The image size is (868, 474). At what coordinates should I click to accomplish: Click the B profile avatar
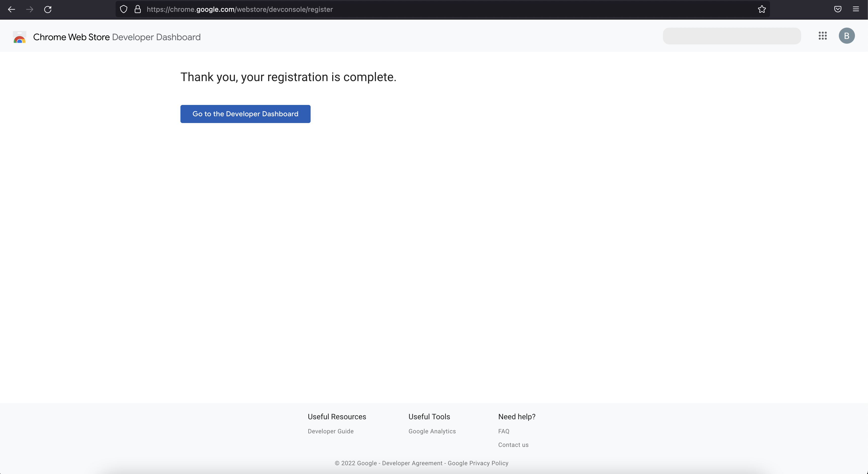[x=847, y=36]
